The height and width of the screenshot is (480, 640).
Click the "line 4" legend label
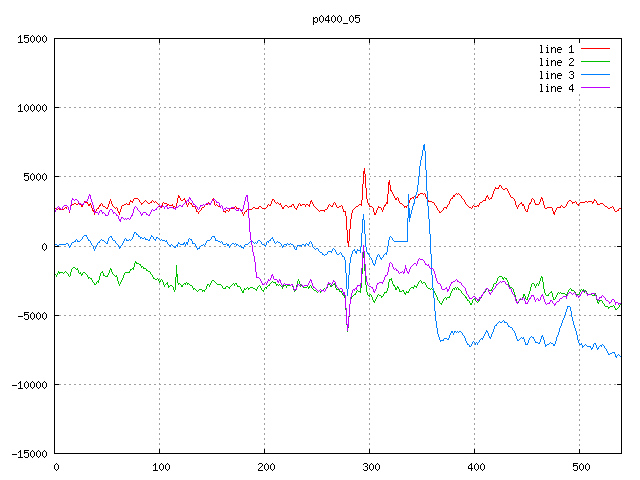tap(557, 88)
